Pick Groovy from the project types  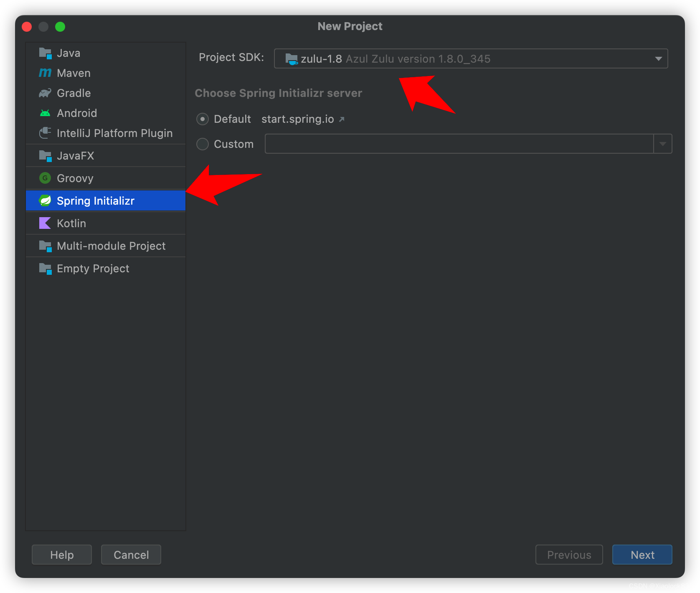106,178
